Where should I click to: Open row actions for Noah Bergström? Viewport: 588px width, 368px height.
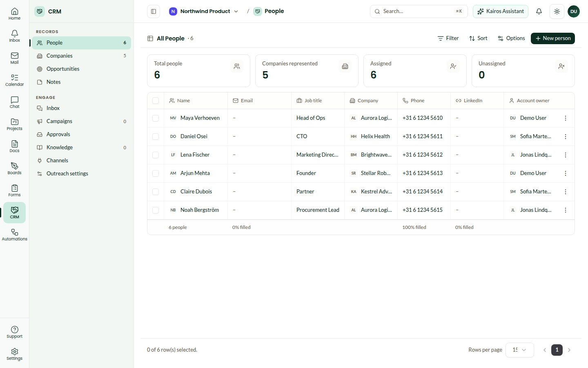click(x=566, y=210)
